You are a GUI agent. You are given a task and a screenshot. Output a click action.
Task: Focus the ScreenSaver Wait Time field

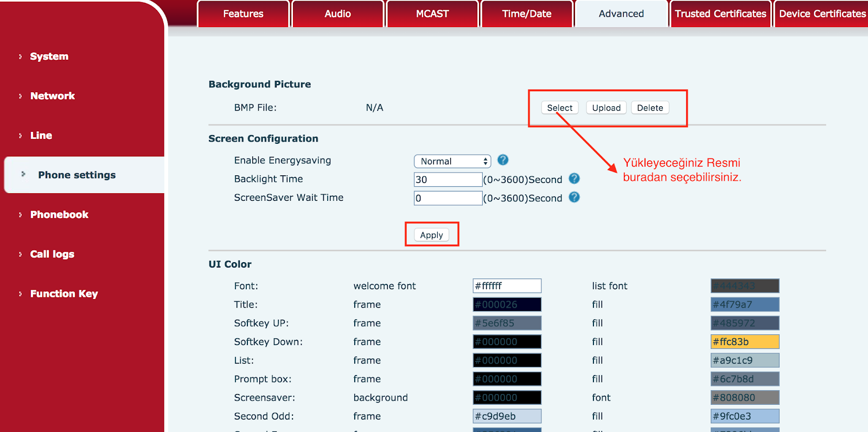click(448, 198)
